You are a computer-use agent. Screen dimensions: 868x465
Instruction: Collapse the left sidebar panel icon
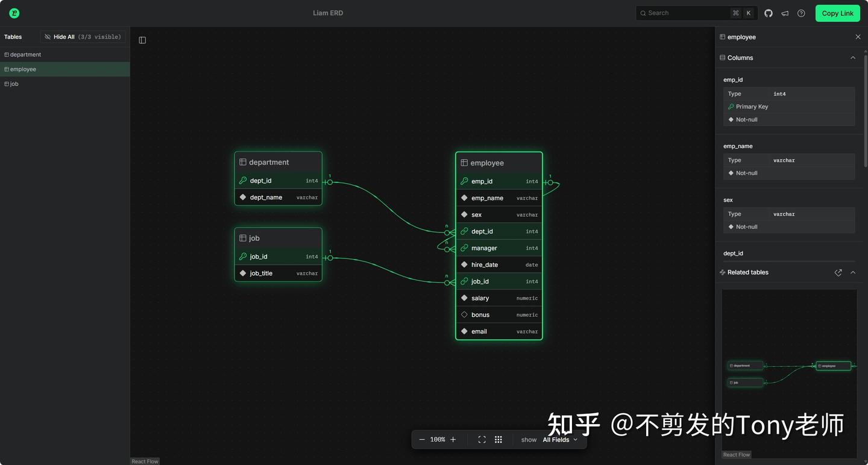click(142, 40)
